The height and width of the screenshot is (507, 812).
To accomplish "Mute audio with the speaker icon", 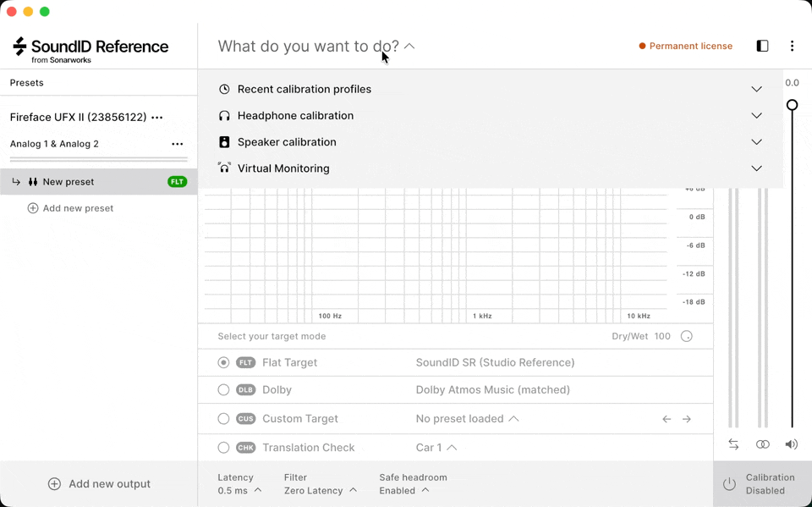I will point(791,444).
